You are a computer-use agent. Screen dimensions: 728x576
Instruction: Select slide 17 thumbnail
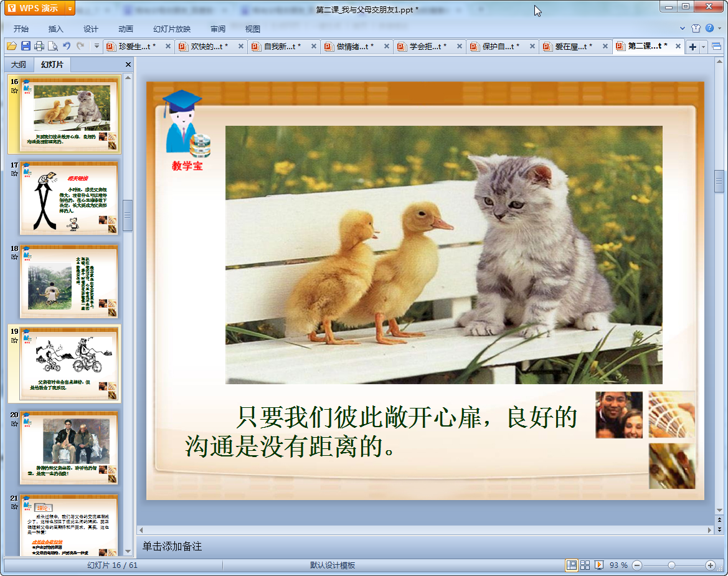click(69, 198)
